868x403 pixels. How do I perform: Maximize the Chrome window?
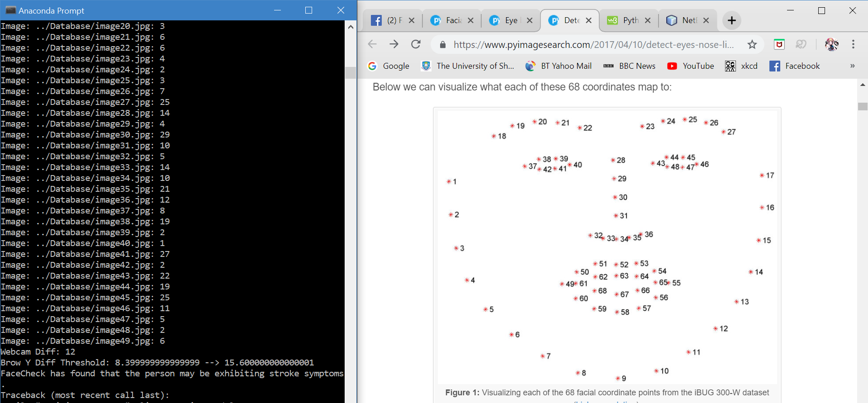822,10
